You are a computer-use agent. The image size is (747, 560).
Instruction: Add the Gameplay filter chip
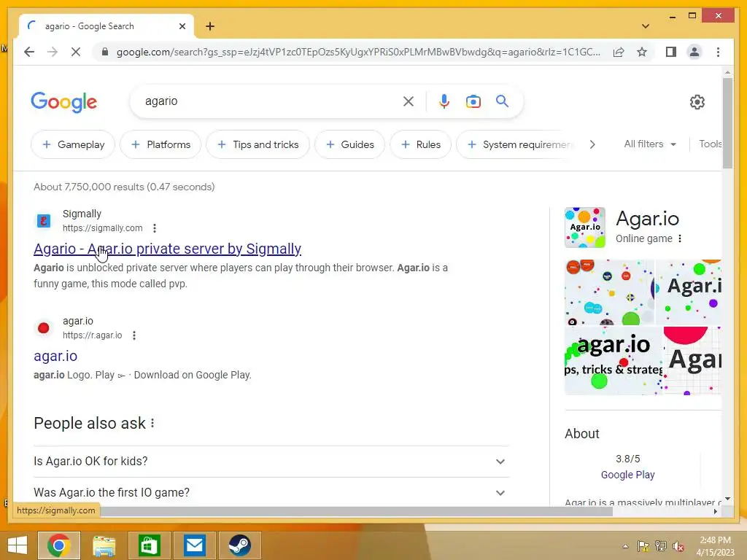pos(73,144)
